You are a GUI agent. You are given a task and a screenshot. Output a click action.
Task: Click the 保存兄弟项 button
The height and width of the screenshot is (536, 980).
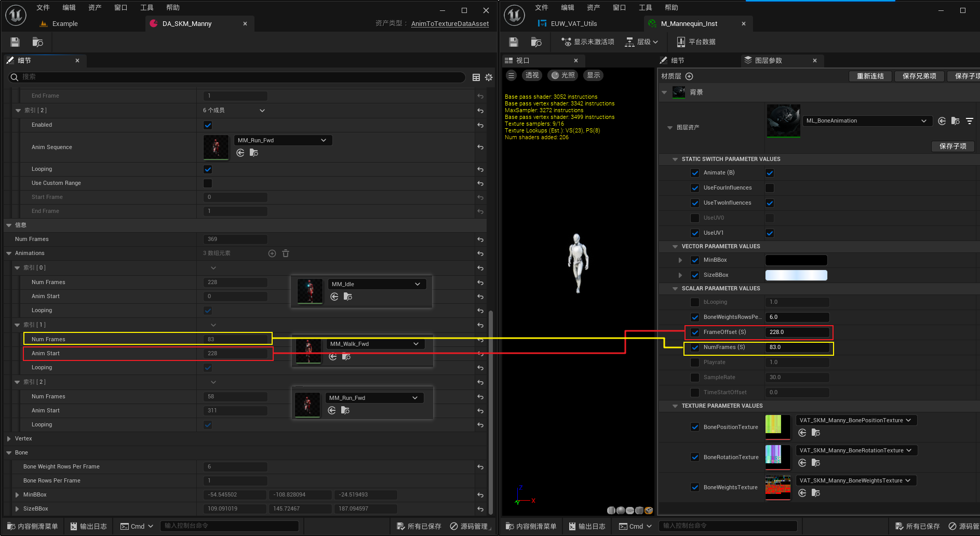click(x=919, y=76)
